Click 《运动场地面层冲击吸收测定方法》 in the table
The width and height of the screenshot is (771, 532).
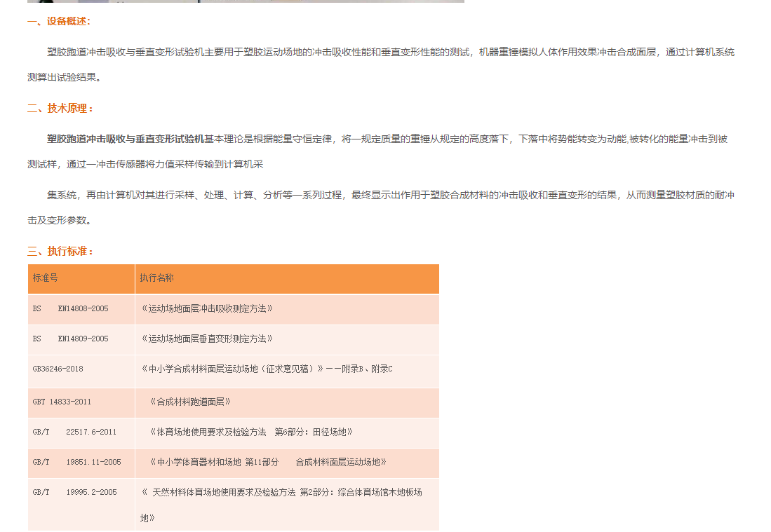207,308
